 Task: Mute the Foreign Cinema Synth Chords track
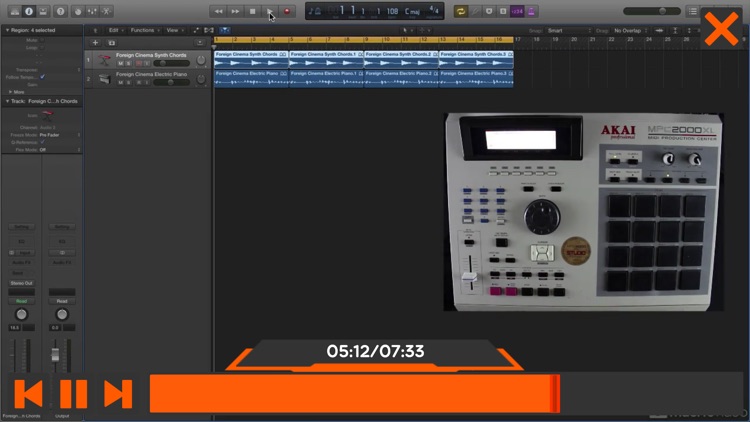click(x=121, y=63)
